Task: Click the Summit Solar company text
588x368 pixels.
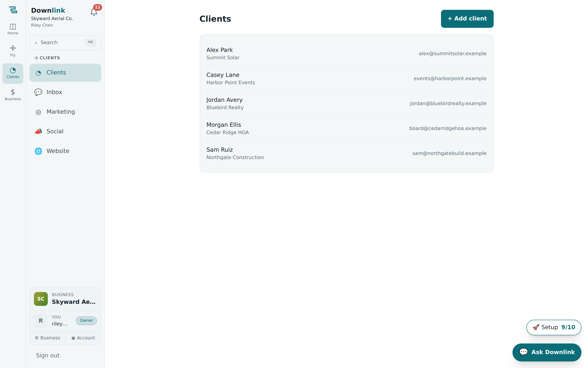Action: 223,58
